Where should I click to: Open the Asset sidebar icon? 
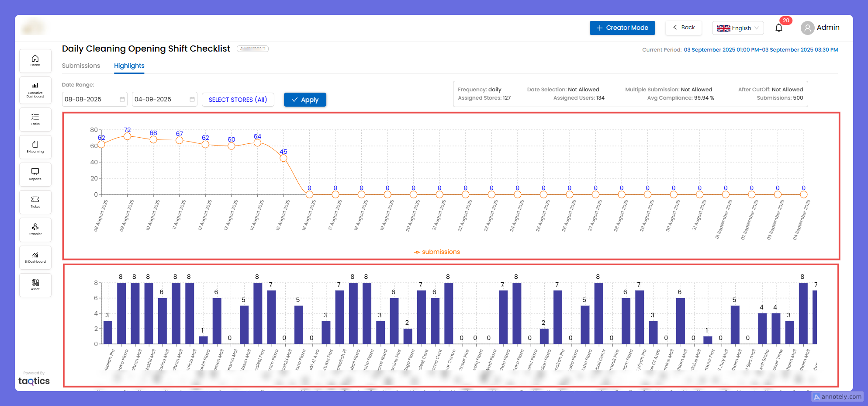tap(35, 285)
